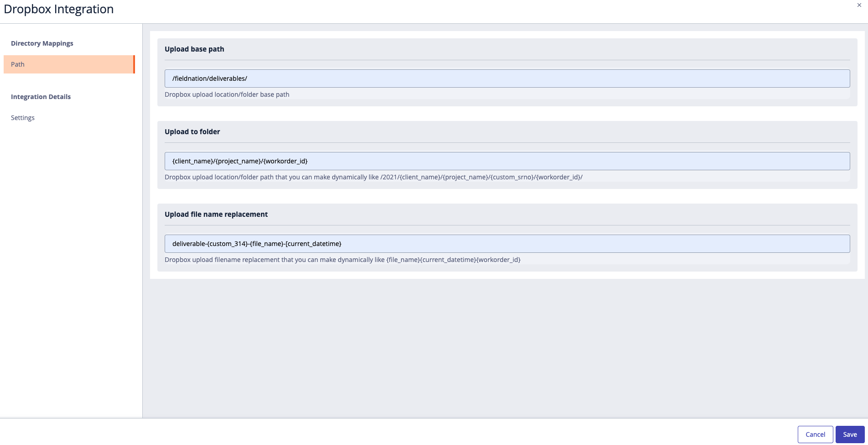This screenshot has height=445, width=868.
Task: Close the Dropbox Integration dialog
Action: [859, 5]
